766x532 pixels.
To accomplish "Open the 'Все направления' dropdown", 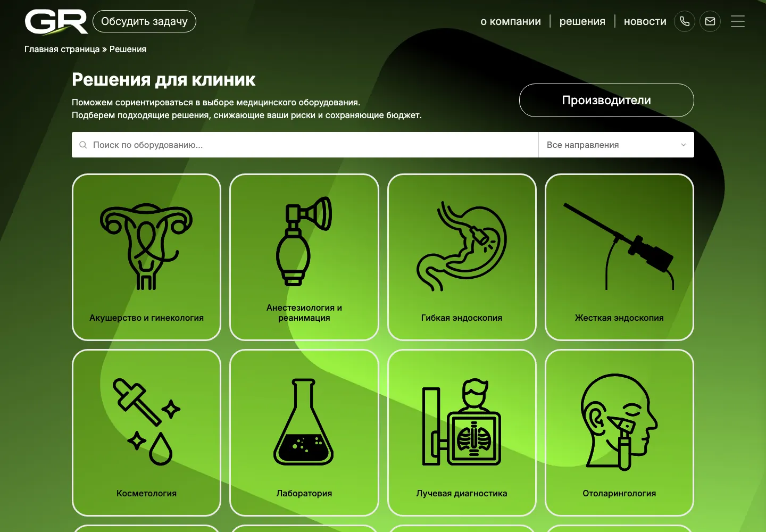I will click(617, 145).
